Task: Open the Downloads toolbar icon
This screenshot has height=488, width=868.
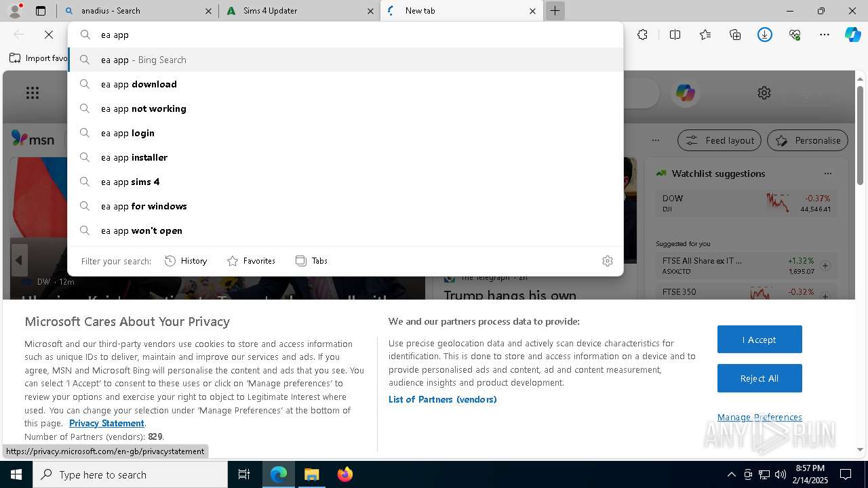Action: pos(765,35)
